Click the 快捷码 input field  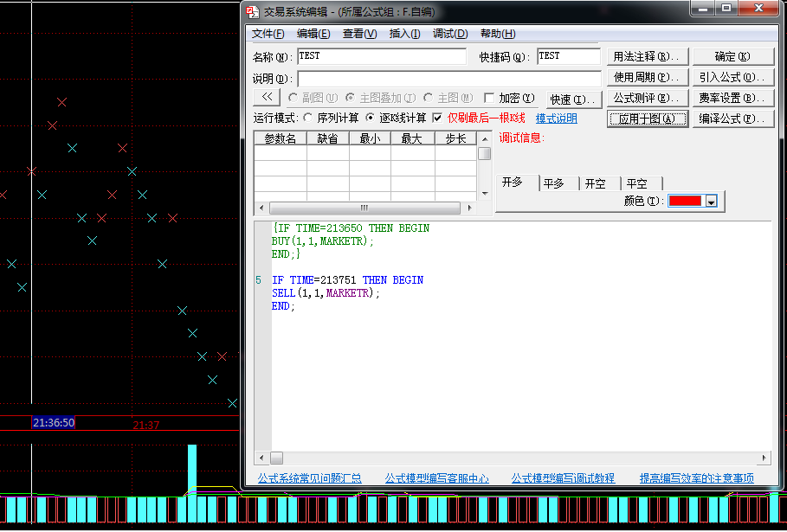click(x=569, y=56)
